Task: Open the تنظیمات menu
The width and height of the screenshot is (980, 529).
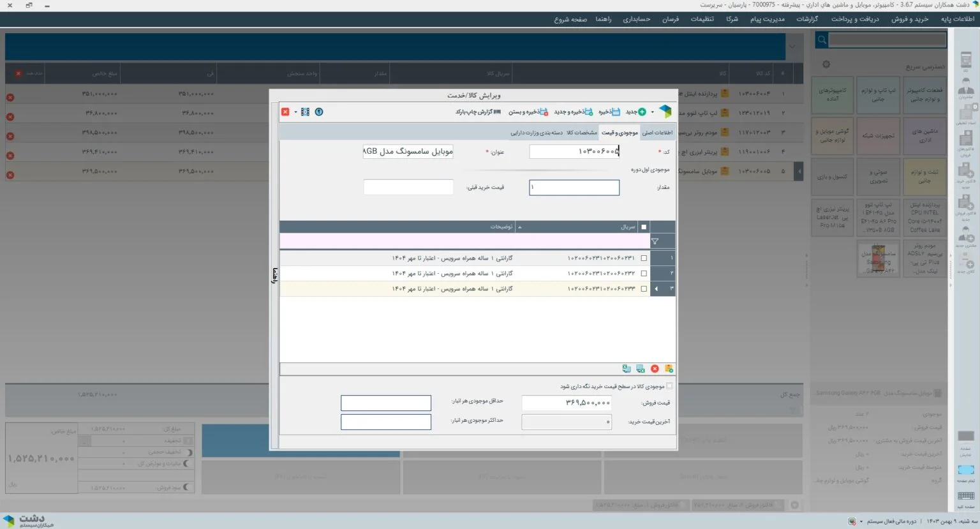Action: [702, 19]
